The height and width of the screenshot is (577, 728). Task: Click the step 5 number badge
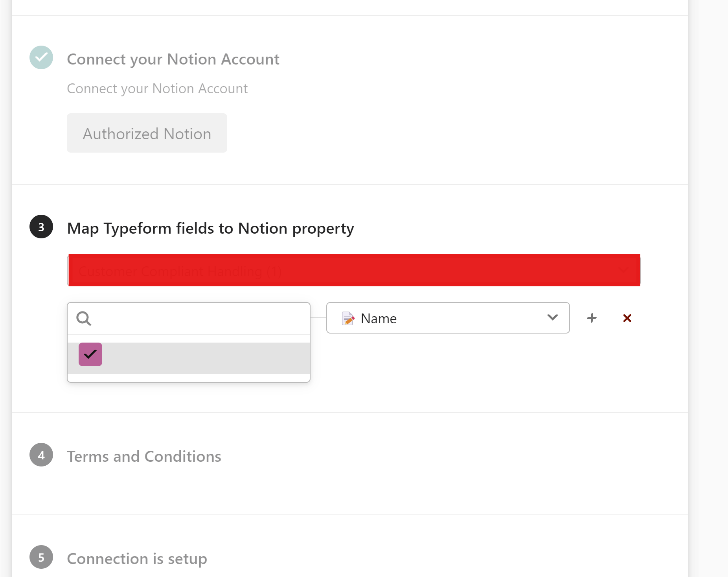click(41, 557)
